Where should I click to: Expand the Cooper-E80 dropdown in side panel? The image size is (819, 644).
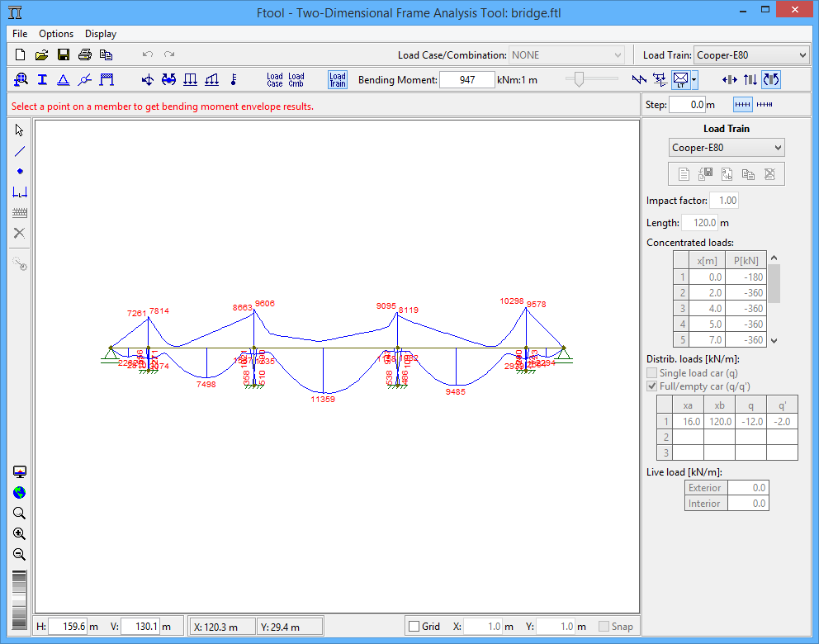pos(727,148)
